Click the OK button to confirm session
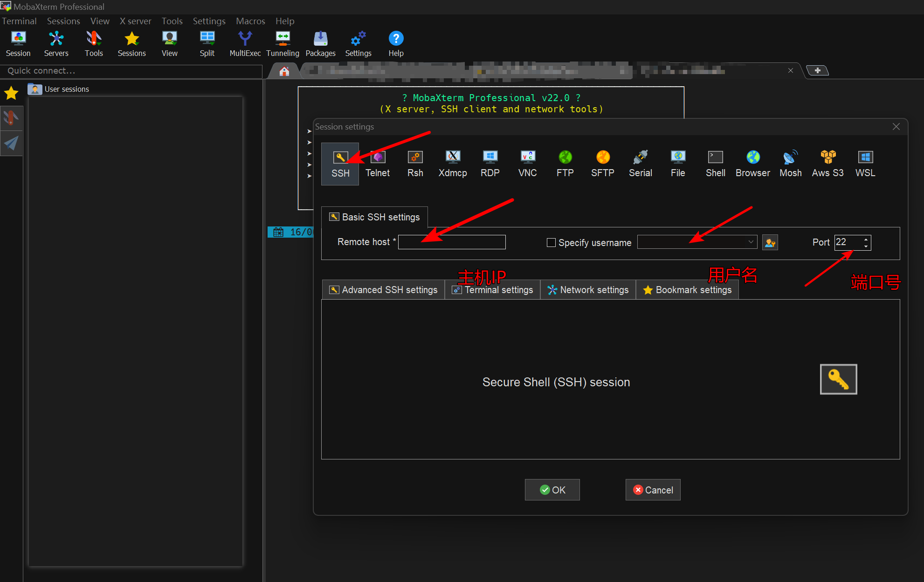The image size is (924, 582). click(552, 490)
